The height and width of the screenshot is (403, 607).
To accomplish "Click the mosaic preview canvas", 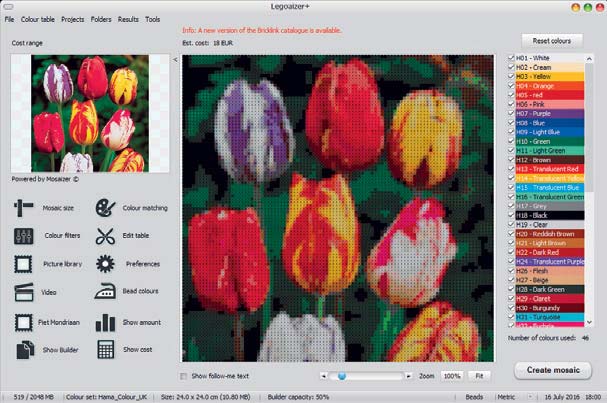I will pyautogui.click(x=338, y=209).
